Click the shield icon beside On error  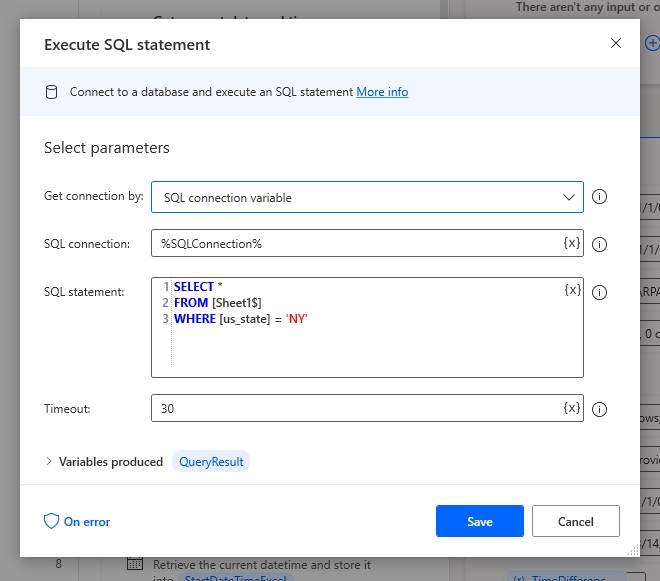pyautogui.click(x=51, y=521)
